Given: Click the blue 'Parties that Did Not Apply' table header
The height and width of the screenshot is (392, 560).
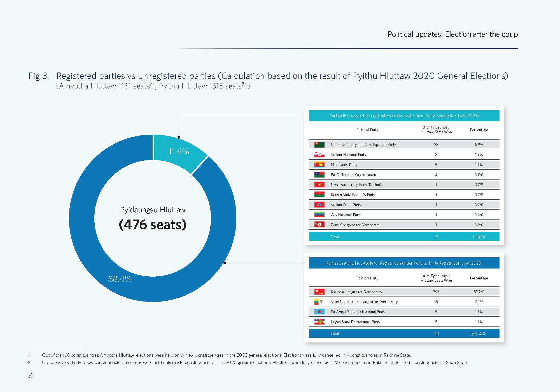Looking at the screenshot, I should (404, 263).
